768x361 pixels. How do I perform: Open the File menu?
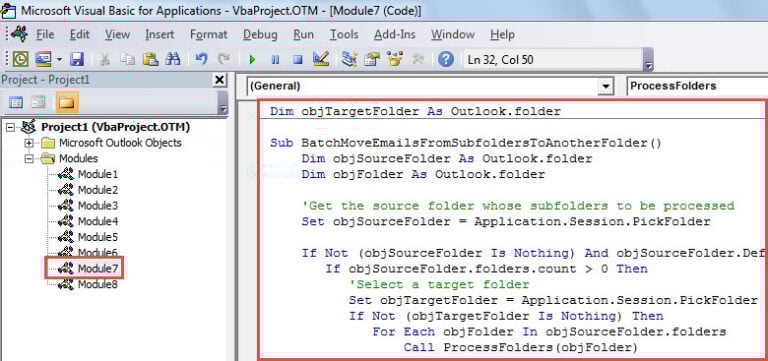[46, 34]
